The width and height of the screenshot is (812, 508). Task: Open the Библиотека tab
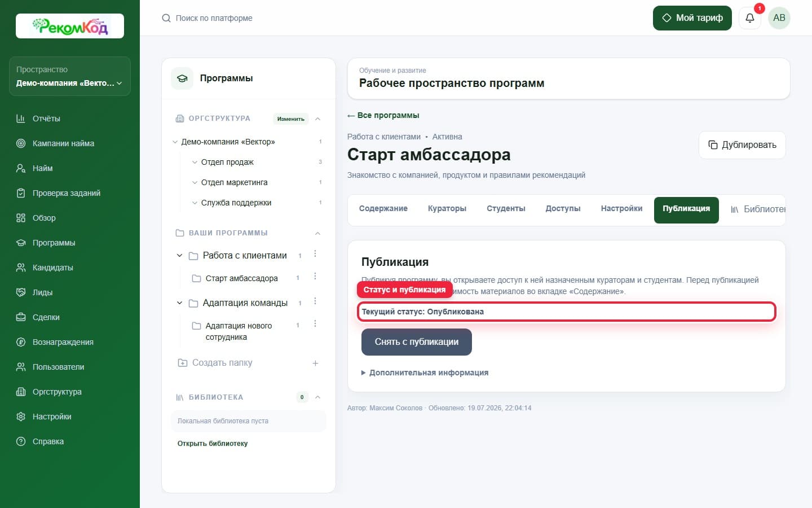tap(758, 209)
